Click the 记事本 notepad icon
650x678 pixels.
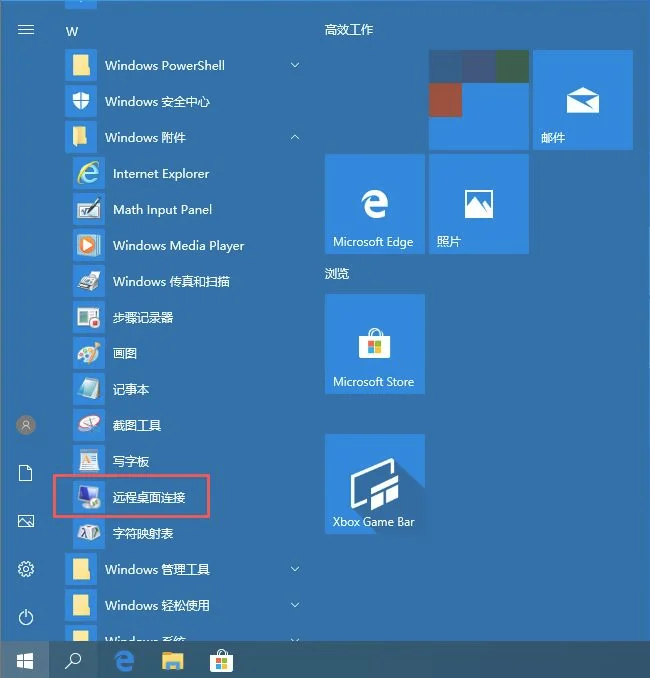click(89, 389)
